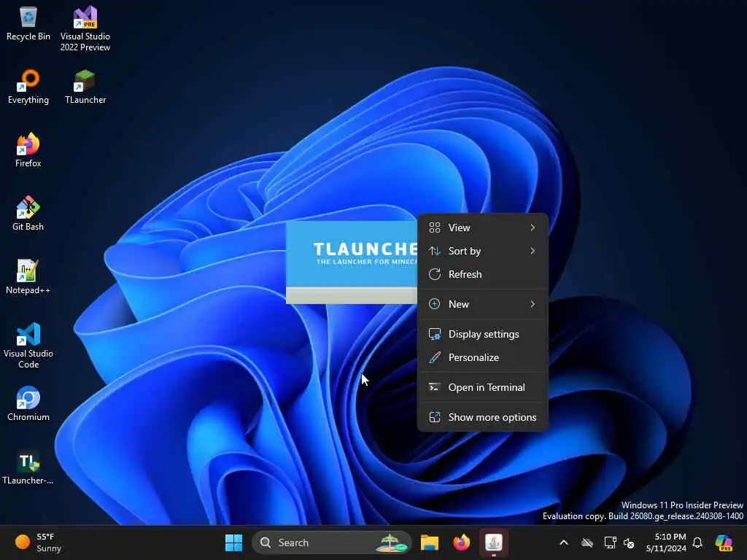Expand the chevron beside New
Image resolution: width=747 pixels, height=560 pixels.
coord(533,304)
